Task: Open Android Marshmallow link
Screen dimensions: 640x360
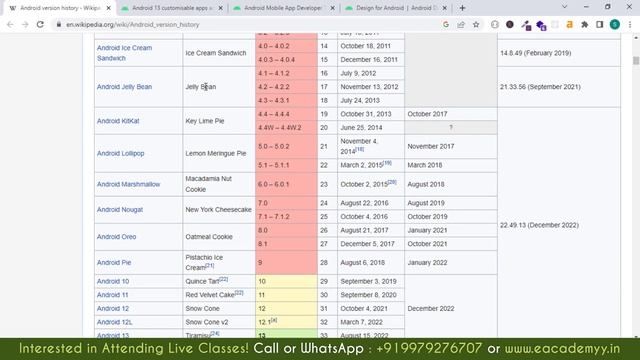Action: point(129,184)
